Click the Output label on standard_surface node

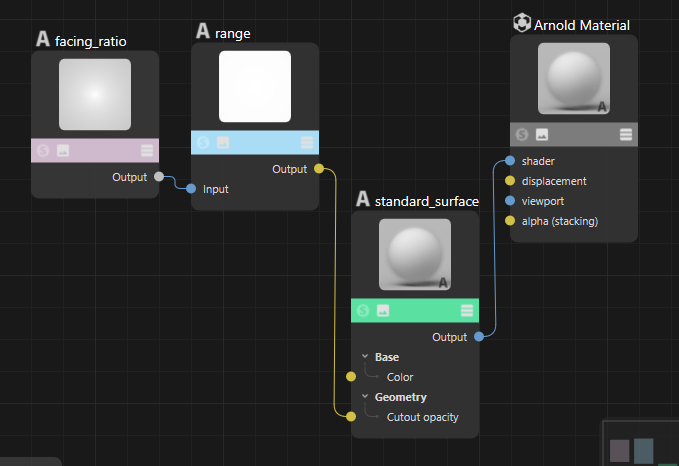[x=449, y=337]
